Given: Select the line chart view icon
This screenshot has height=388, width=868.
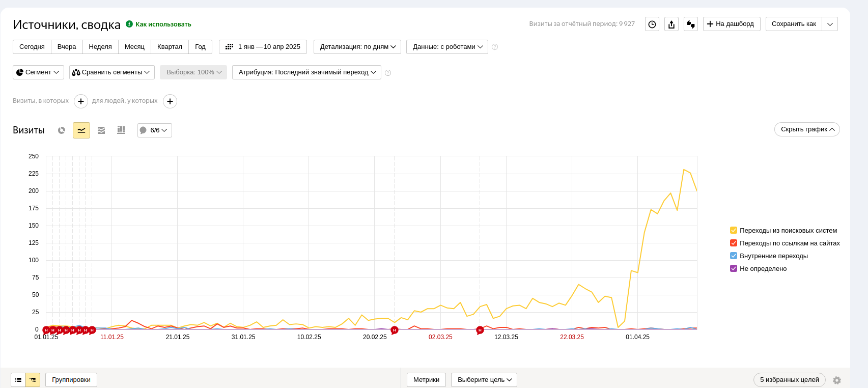Looking at the screenshot, I should tap(81, 130).
